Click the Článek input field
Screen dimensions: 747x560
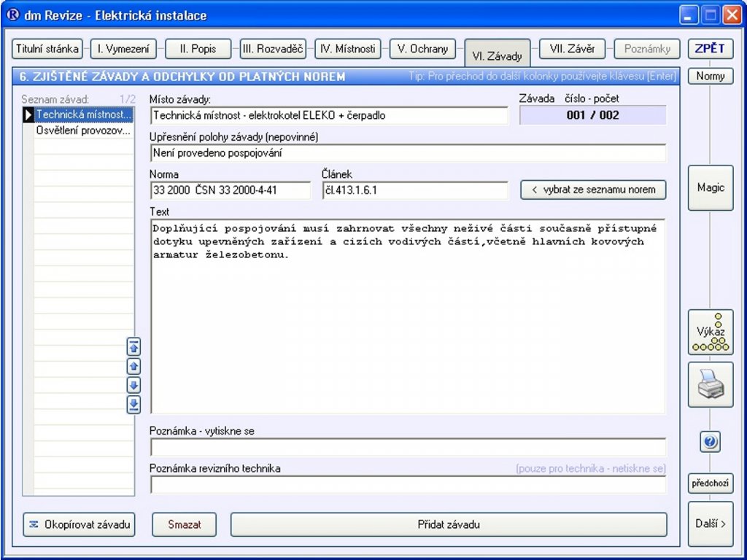(414, 190)
